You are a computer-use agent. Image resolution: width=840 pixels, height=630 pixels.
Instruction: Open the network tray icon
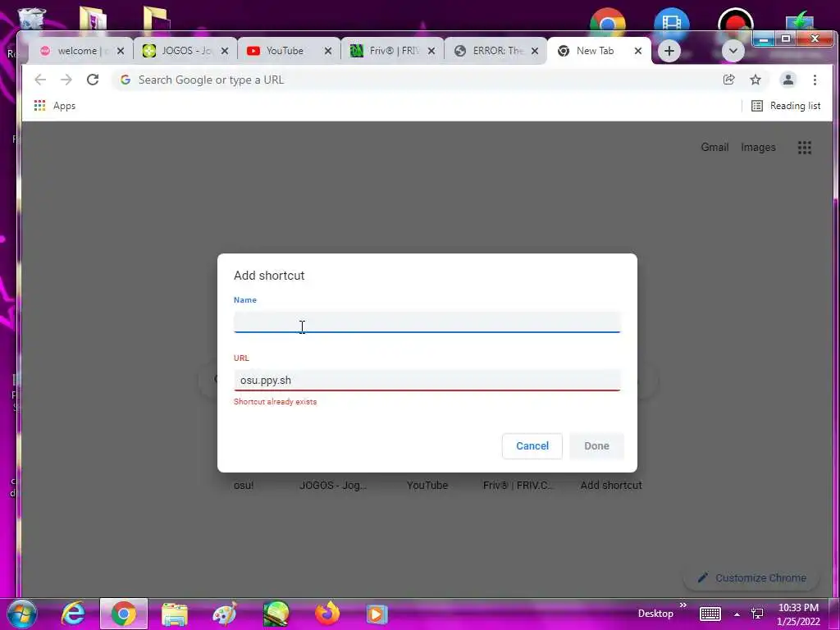pyautogui.click(x=757, y=614)
